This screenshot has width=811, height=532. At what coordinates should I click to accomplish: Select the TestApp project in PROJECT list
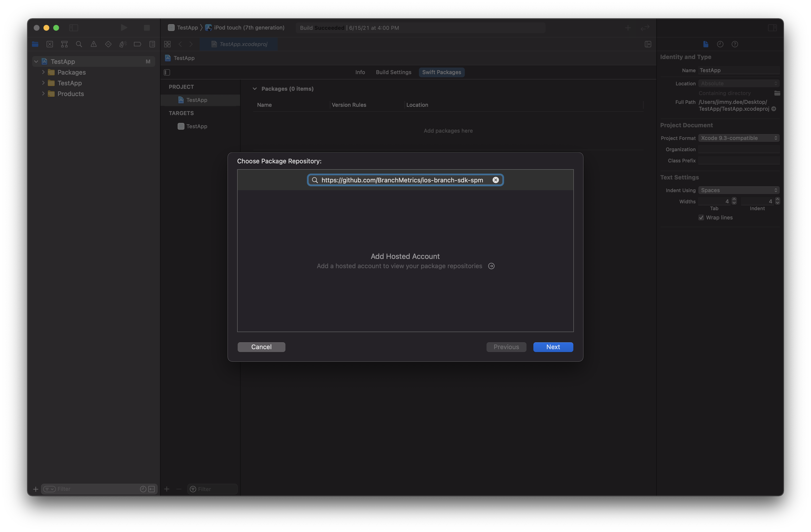[200, 100]
